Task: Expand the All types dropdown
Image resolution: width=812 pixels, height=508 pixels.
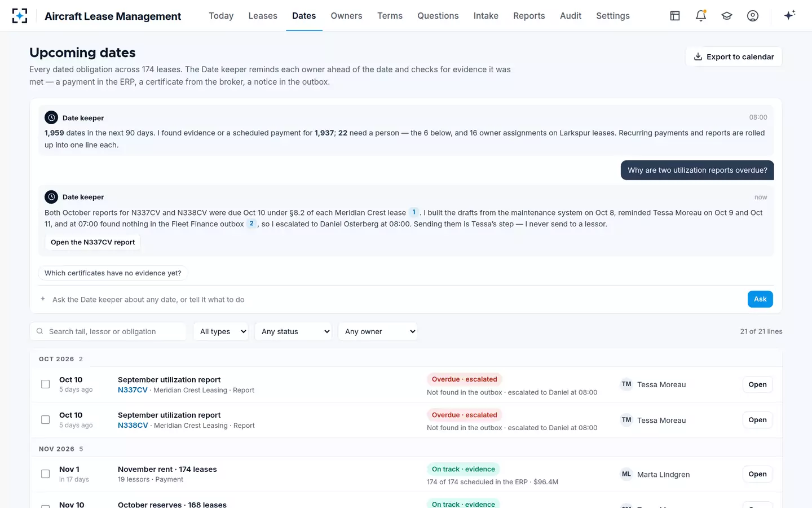Action: [x=220, y=331]
